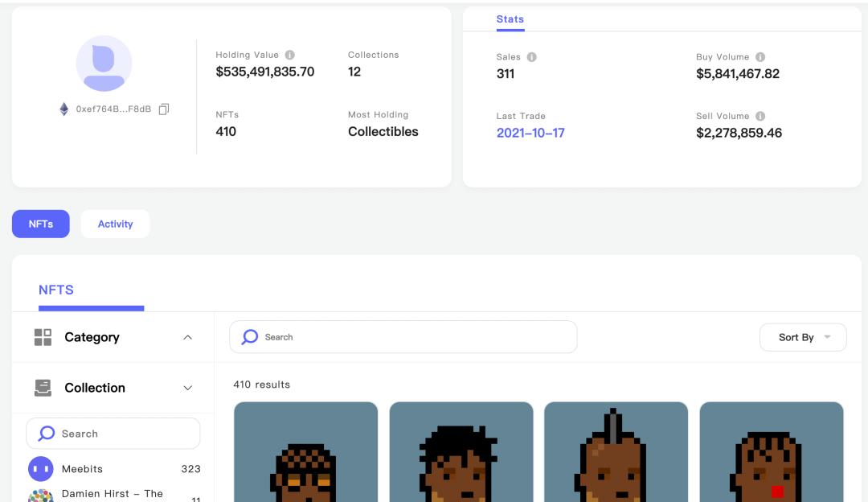Show info tooltip for Holding Value
The height and width of the screenshot is (502, 868).
pos(289,55)
